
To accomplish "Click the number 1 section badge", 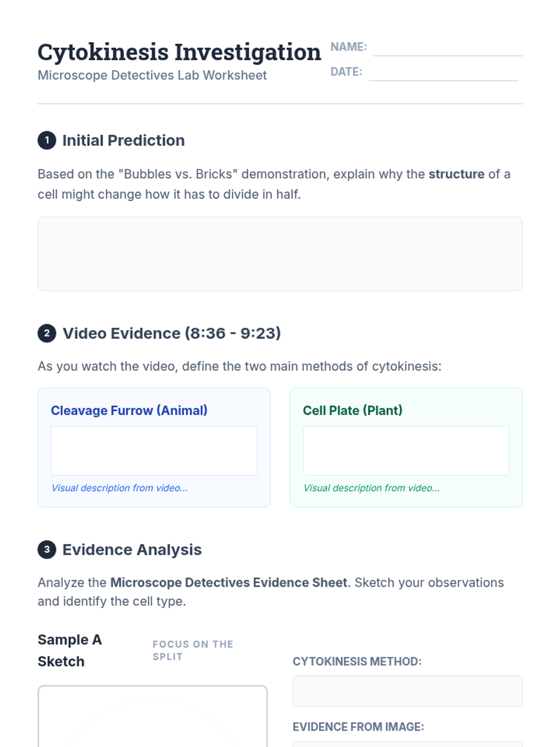I will (47, 141).
